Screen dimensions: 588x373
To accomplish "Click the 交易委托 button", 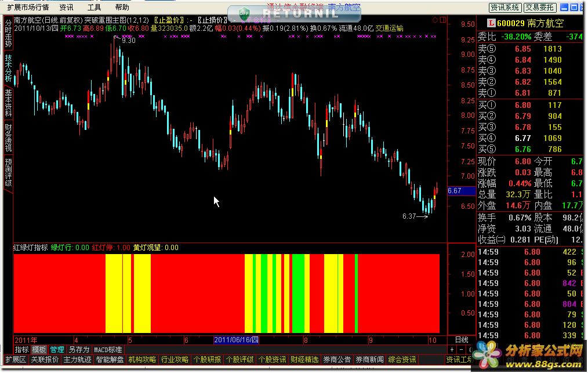I will tap(539, 8).
